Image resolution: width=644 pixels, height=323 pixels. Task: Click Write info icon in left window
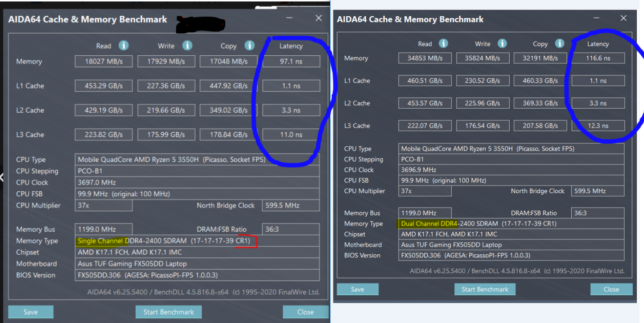point(187,45)
